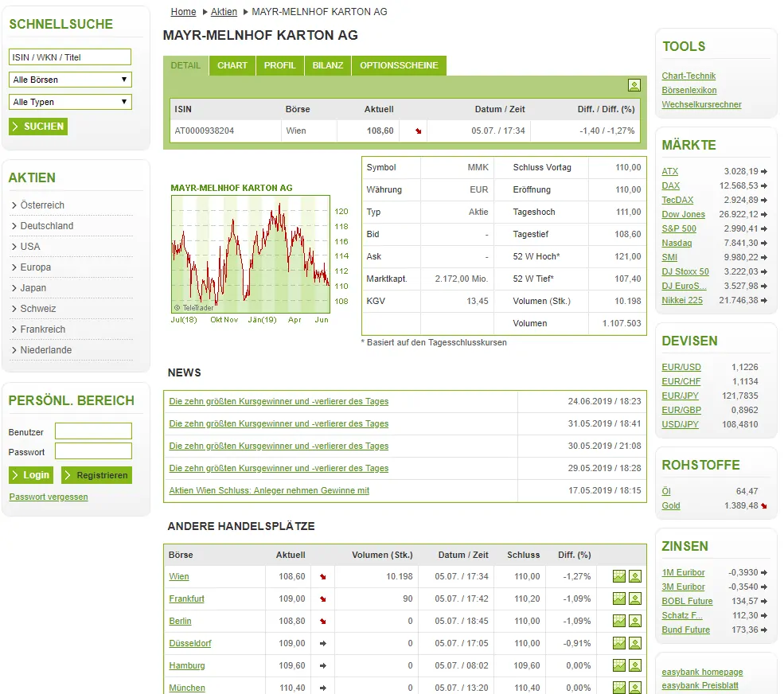Open the Alle Börsen dropdown
The image size is (784, 694).
70,80
